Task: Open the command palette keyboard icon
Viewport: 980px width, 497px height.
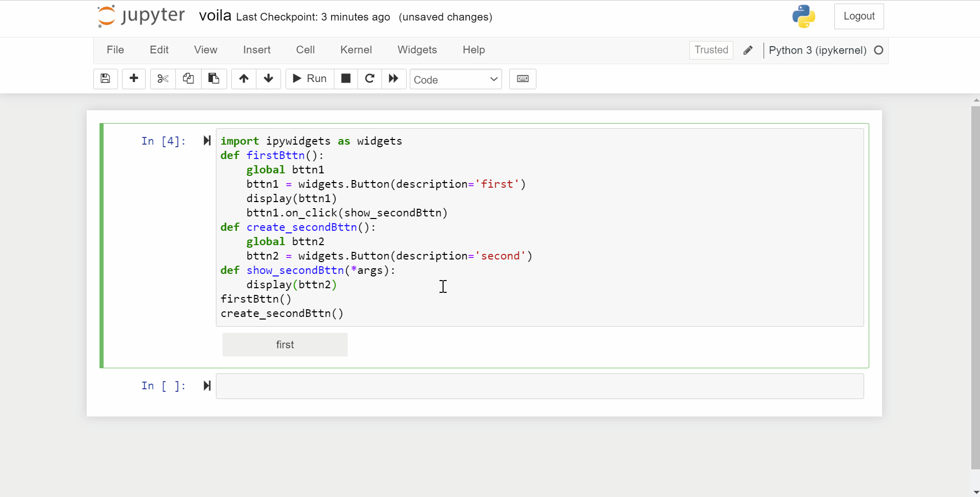Action: [523, 78]
